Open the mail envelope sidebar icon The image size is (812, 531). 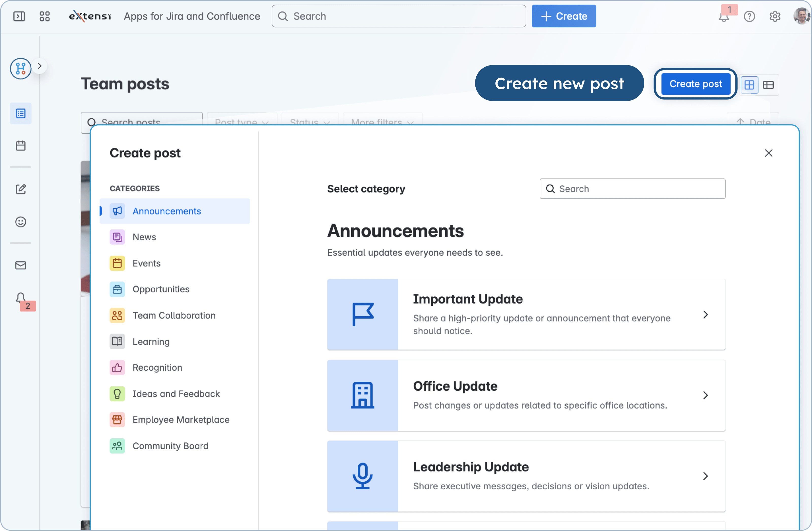21,265
